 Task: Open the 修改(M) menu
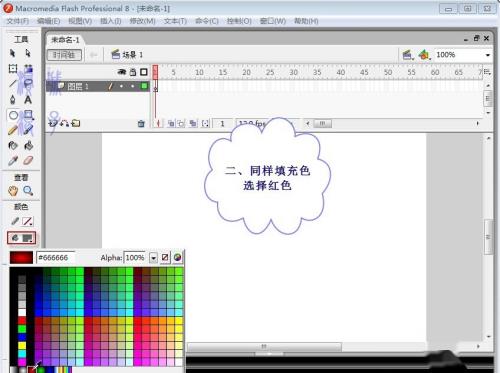(x=142, y=21)
